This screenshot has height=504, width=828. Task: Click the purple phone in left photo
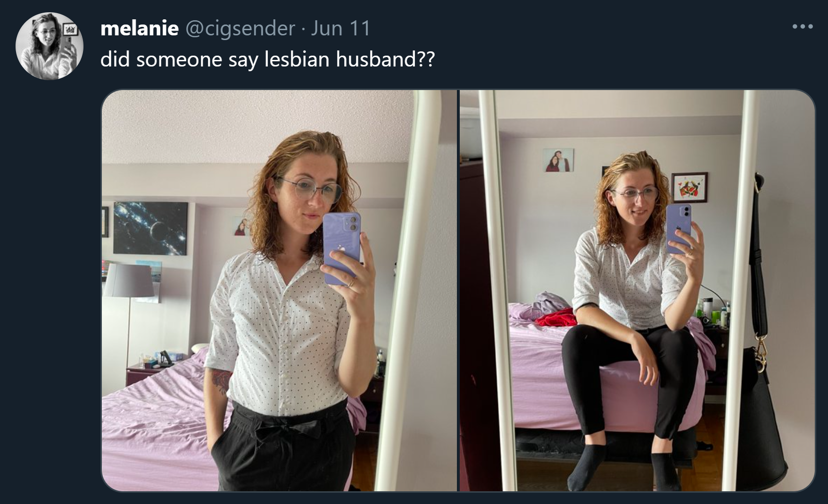342,248
